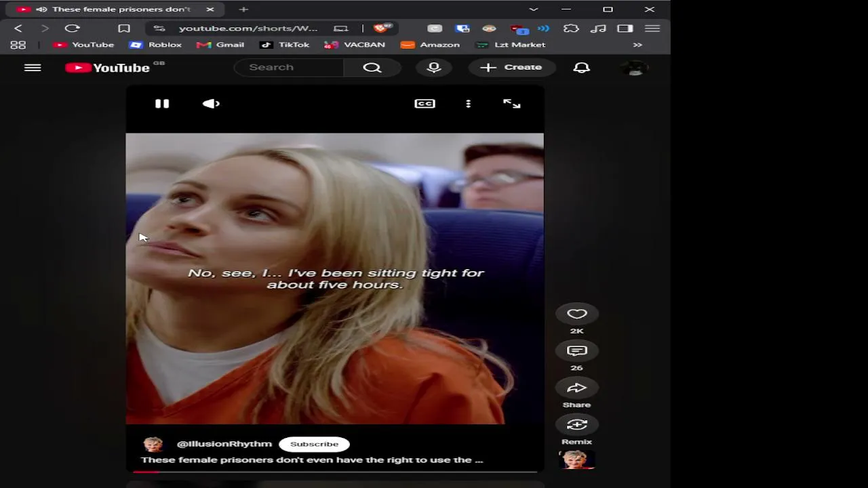
Task: Mute the tab via its speaker icon
Action: click(x=41, y=9)
